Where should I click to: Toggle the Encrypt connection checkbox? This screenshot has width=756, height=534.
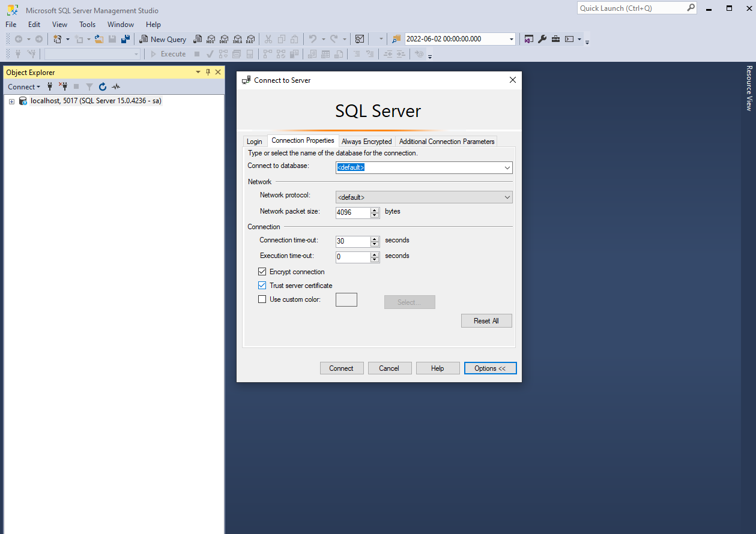pos(262,272)
